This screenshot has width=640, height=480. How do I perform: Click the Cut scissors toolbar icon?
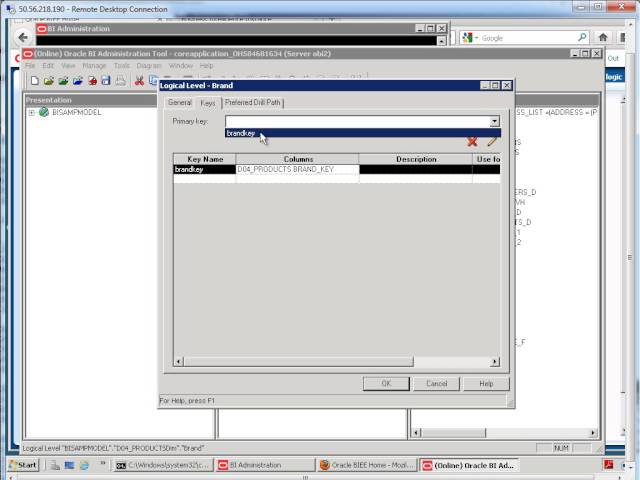point(139,80)
